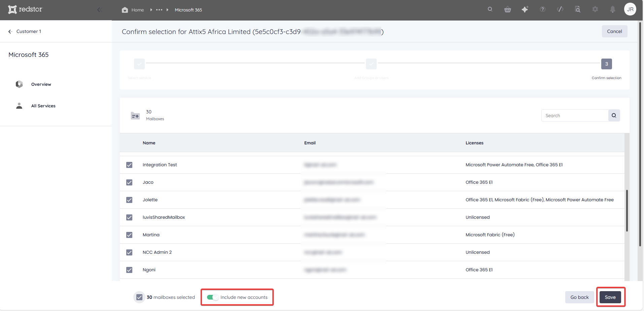Uncheck Martina mailbox
Screen dimensions: 644x311
[129, 235]
